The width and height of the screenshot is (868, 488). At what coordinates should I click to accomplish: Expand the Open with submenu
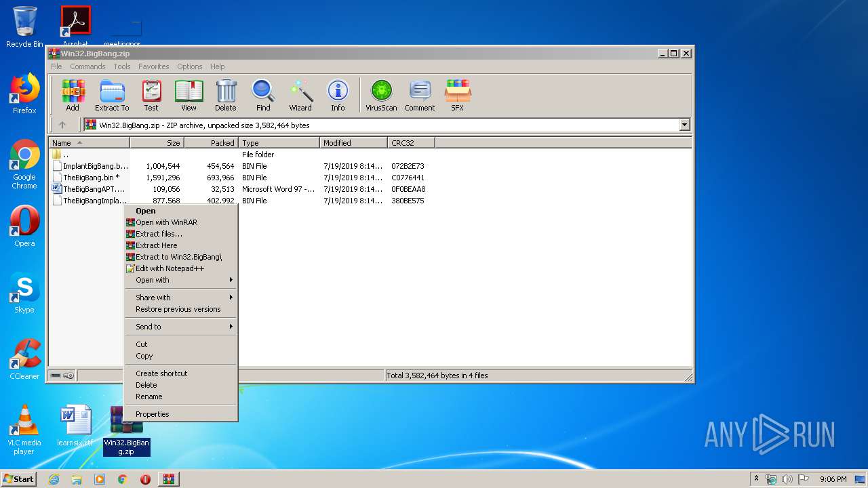click(x=181, y=280)
